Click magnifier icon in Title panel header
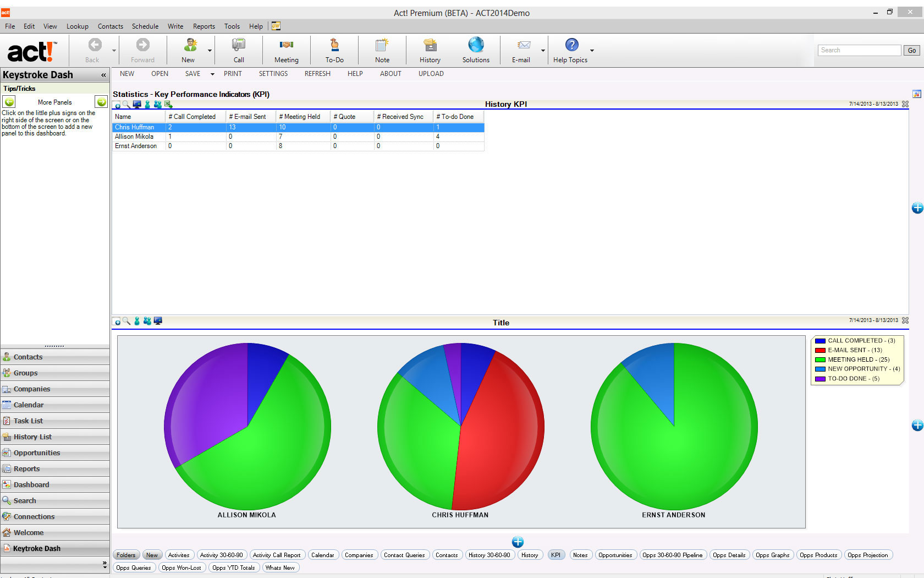The height and width of the screenshot is (578, 924). pos(127,321)
